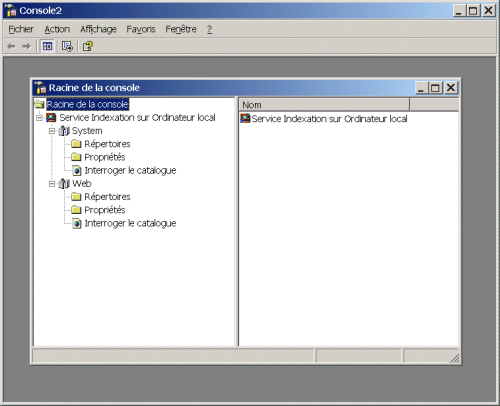Toggle the Show/Hide console tree icon
Viewport: 500px width, 406px height.
(47, 46)
